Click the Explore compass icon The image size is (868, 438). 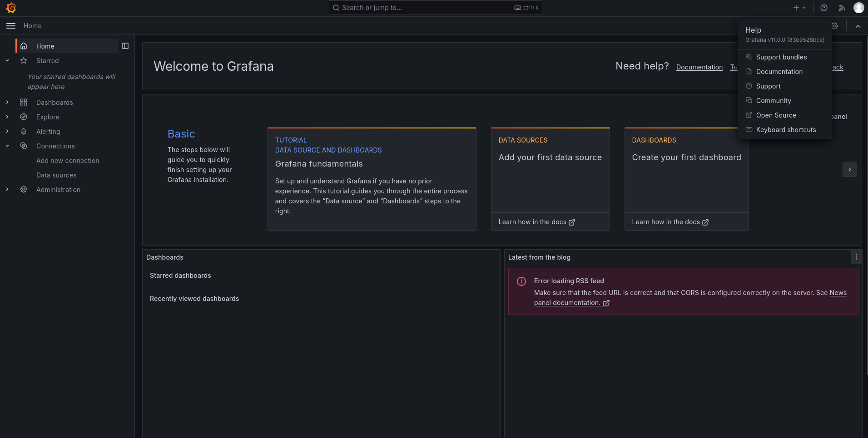pyautogui.click(x=24, y=117)
